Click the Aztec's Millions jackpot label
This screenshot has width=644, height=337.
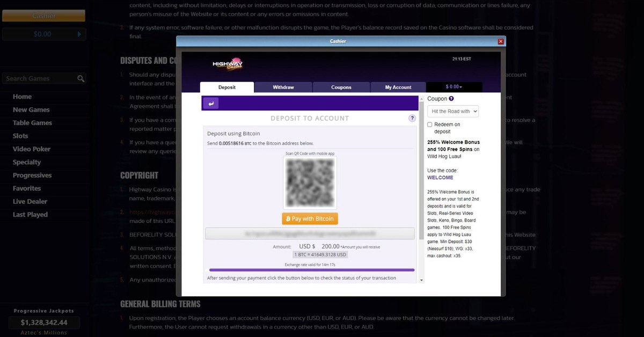[x=44, y=333]
